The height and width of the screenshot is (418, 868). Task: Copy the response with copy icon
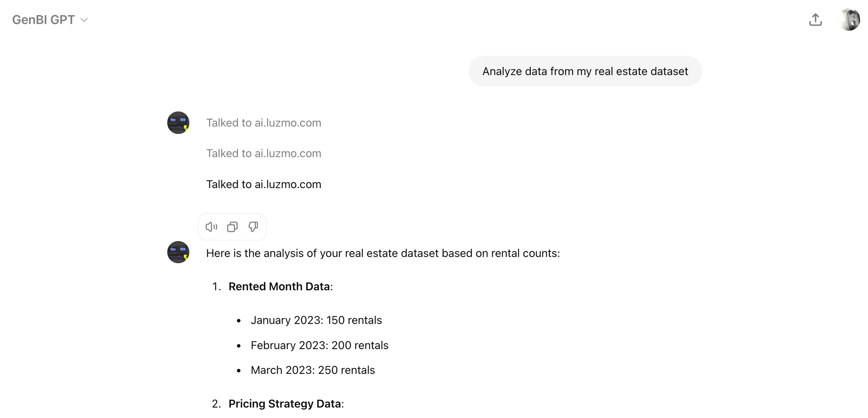(x=232, y=227)
